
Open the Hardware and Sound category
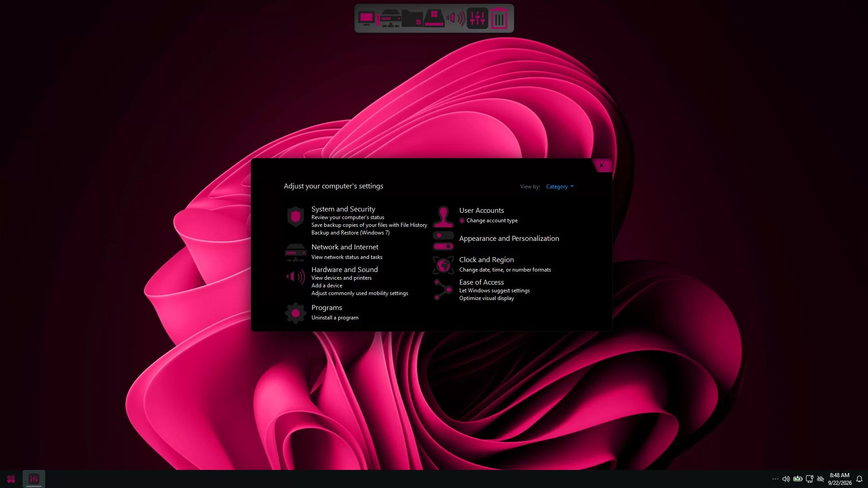344,270
